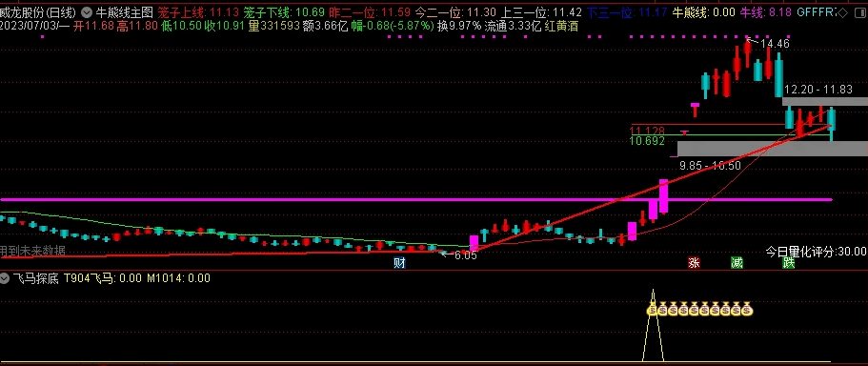Click the 用到未来数据 warning text
This screenshot has width=868, height=366.
(x=32, y=251)
